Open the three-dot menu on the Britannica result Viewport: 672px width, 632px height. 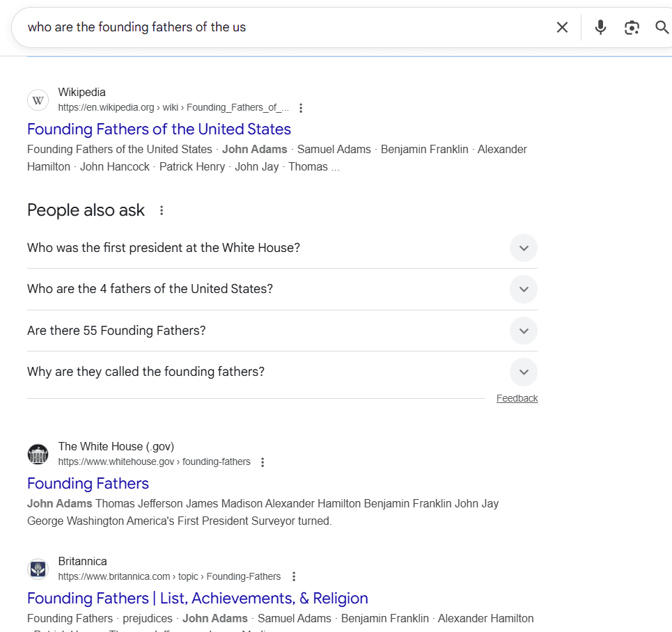click(x=294, y=576)
